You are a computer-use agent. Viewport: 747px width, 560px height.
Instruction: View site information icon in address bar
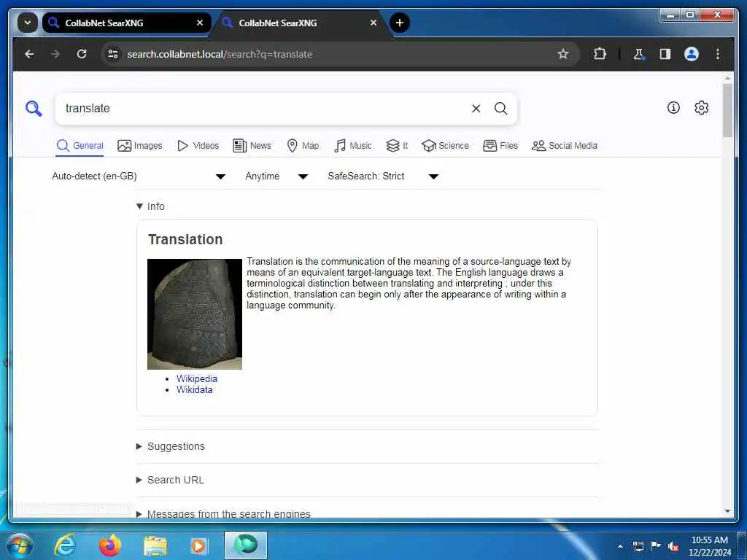(x=113, y=54)
